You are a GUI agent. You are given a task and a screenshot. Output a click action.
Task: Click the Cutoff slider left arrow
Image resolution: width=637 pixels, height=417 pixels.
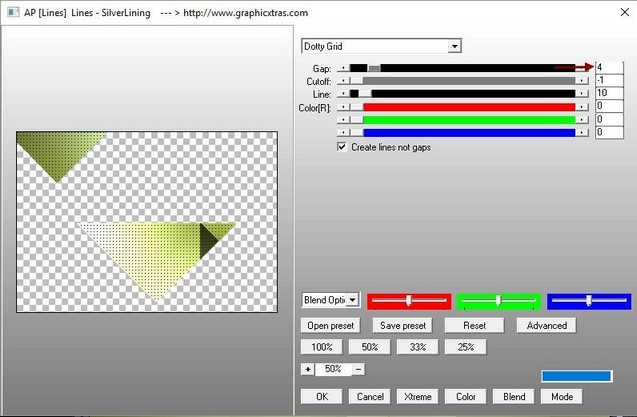coord(343,80)
